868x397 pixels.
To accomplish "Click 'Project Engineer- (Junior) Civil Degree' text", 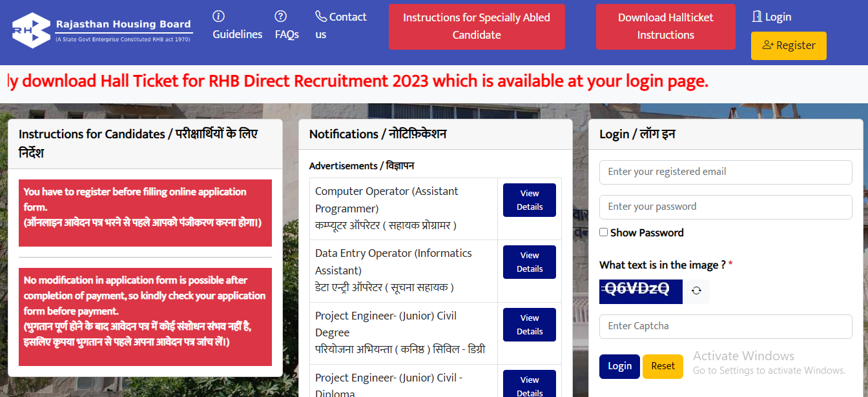I will click(386, 324).
